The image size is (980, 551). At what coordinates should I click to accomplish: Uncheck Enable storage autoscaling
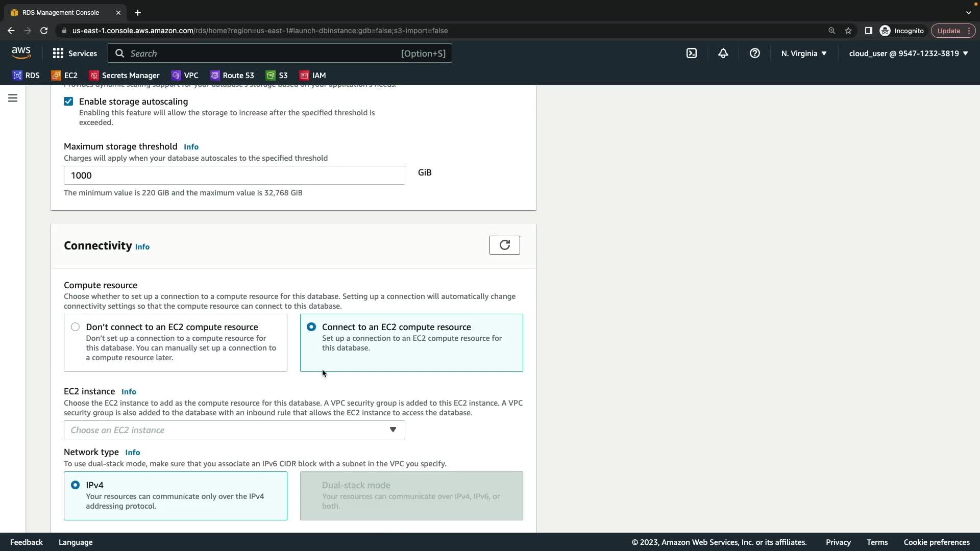(68, 102)
